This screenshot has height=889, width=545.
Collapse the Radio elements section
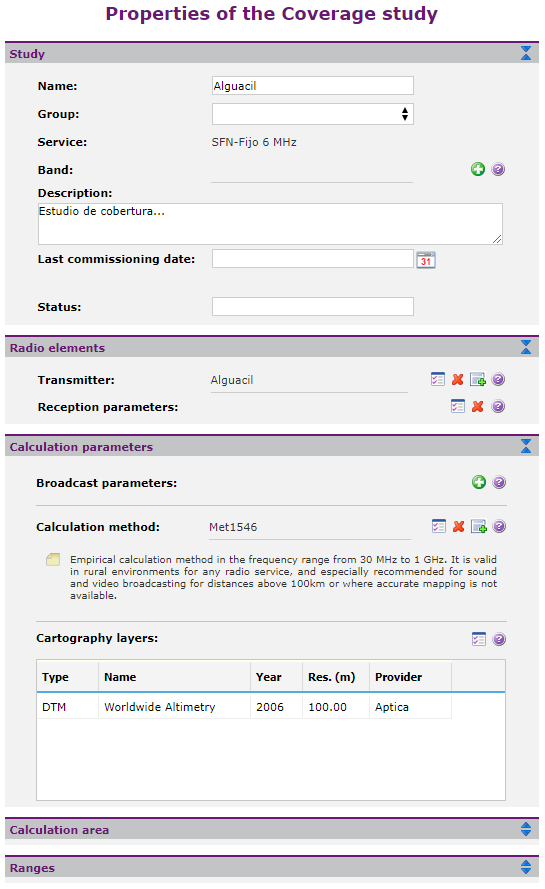(526, 347)
